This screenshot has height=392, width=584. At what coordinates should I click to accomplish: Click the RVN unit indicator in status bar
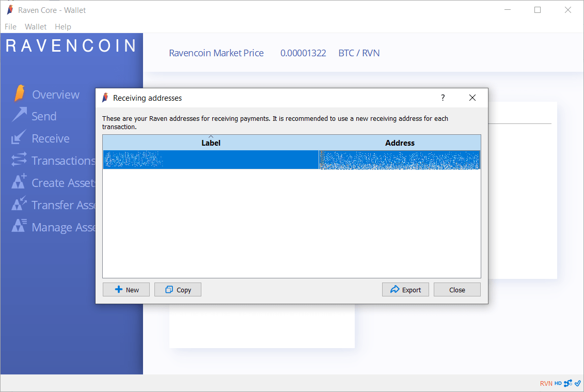pyautogui.click(x=546, y=383)
